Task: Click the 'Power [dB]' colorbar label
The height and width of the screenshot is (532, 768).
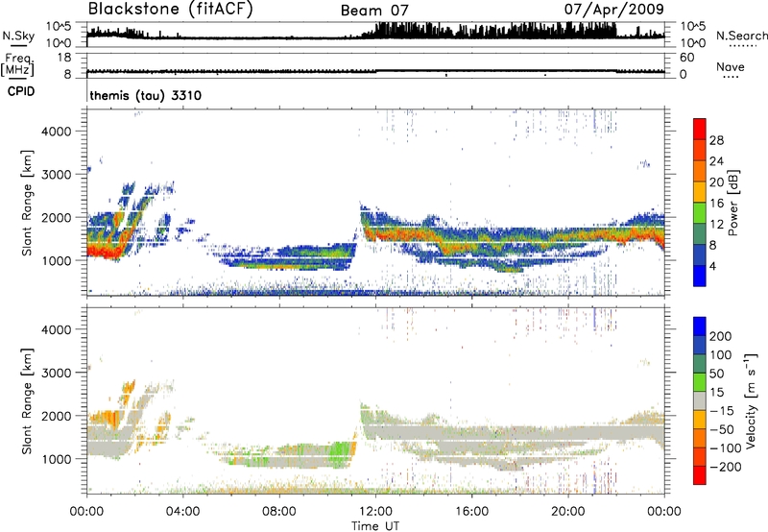Action: [732, 203]
